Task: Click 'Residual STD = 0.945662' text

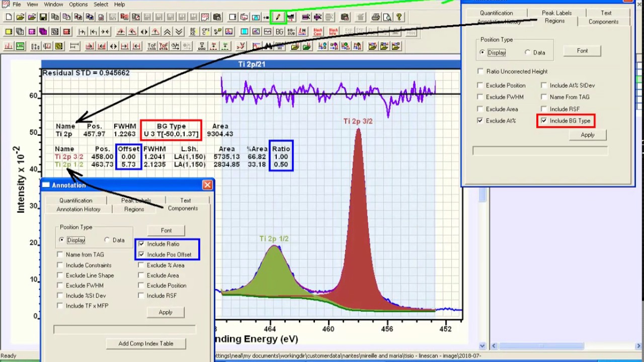Action: click(86, 73)
